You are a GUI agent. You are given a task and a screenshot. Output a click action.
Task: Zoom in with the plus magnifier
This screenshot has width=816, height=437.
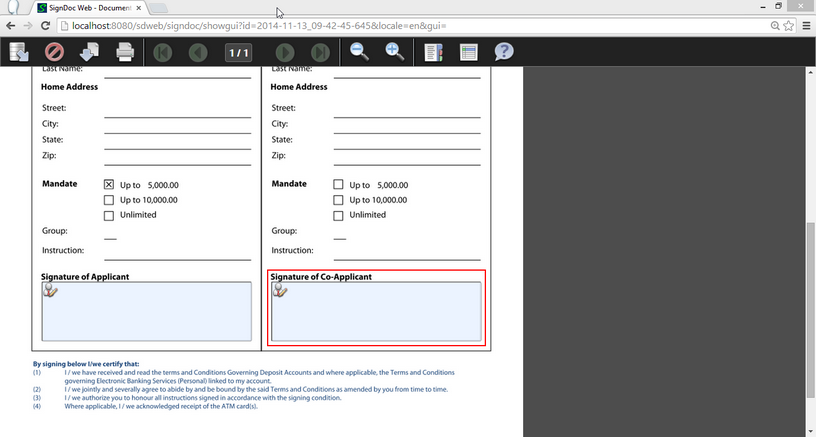point(395,52)
